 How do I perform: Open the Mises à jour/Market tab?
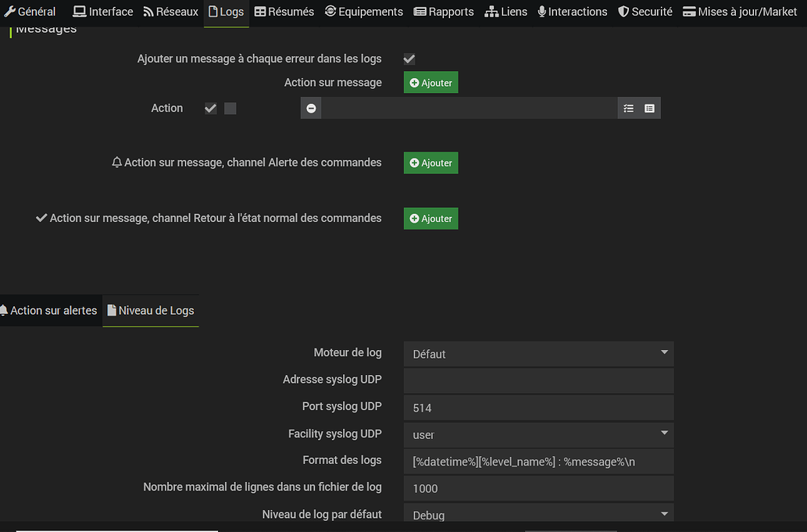point(740,12)
